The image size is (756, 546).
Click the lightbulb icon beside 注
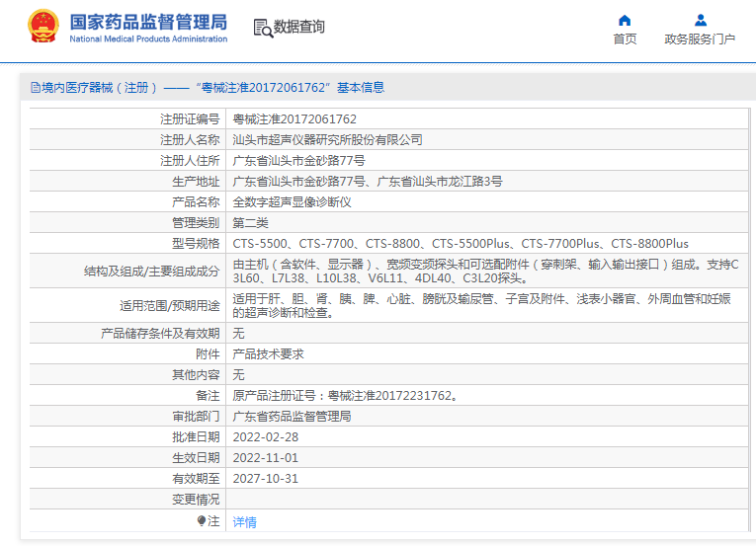coord(202,521)
